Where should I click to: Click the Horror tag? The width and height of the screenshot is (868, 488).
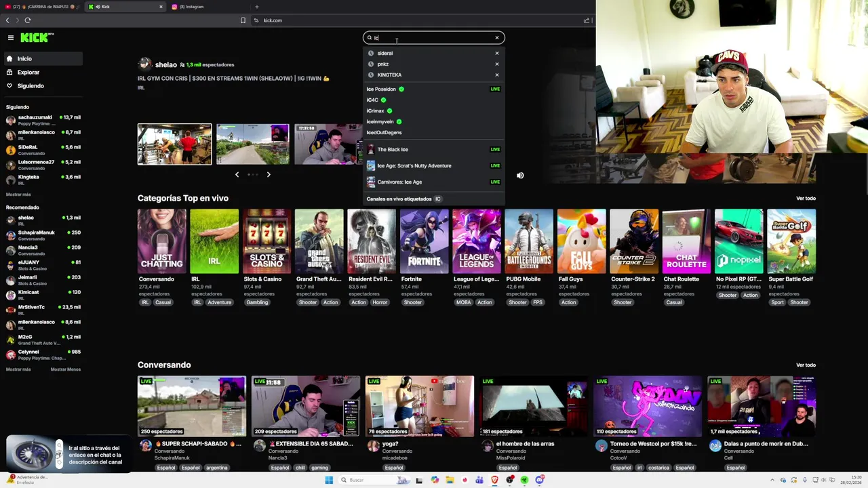pos(380,302)
